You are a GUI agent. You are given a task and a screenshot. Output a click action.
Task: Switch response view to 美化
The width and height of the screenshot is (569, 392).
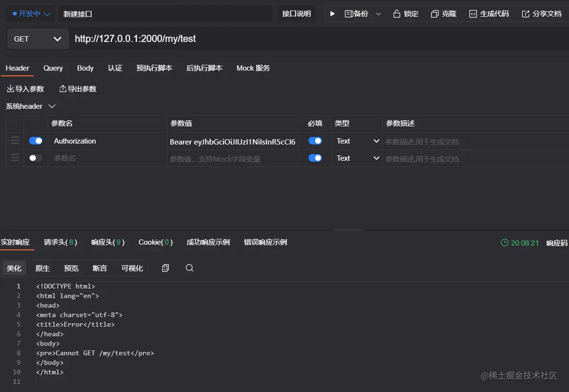(x=14, y=268)
